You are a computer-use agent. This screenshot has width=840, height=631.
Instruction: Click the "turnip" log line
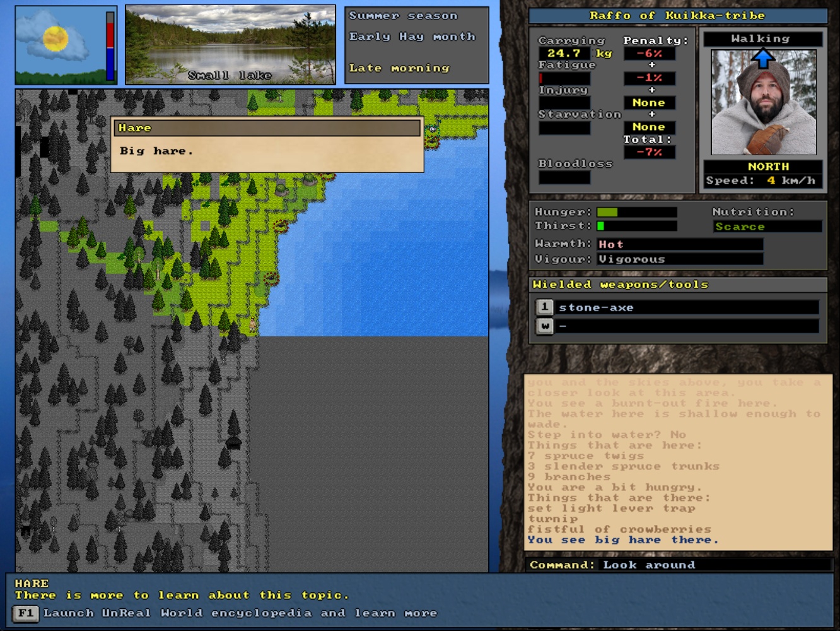point(553,519)
